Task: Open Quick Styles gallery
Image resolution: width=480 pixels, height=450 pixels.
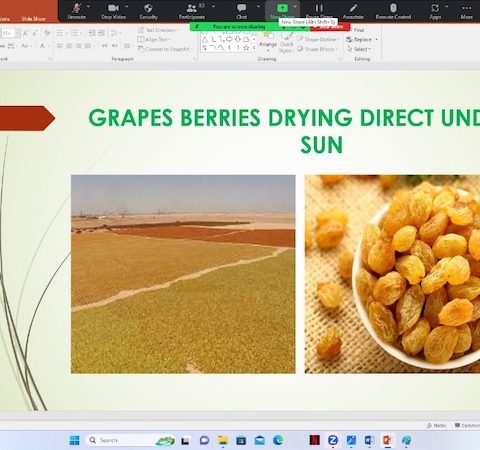Action: [x=286, y=42]
